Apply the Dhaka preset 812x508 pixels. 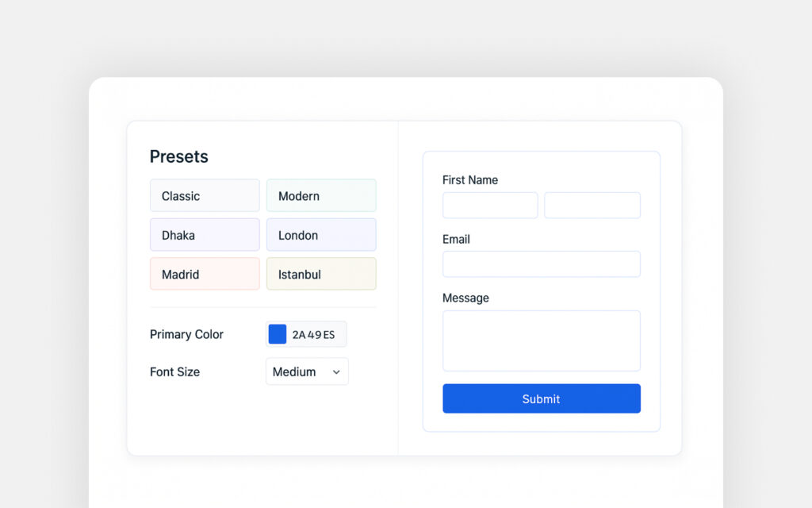tap(205, 235)
